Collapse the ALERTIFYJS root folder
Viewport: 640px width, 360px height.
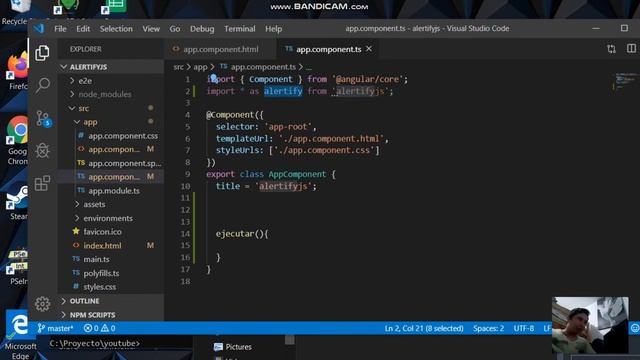coord(111,67)
